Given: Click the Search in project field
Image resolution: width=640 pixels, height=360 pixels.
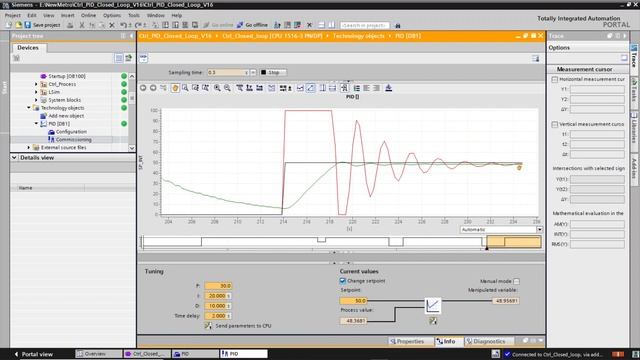Looking at the screenshot, I should pyautogui.click(x=364, y=25).
